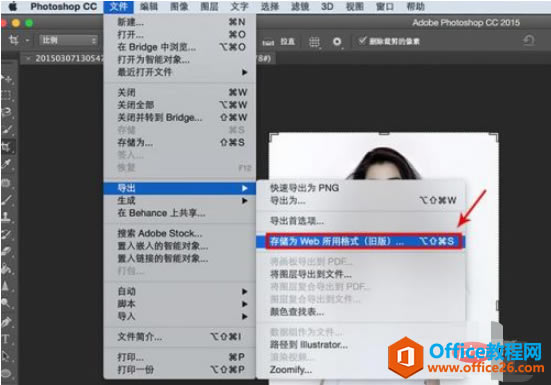Image resolution: width=551 pixels, height=385 pixels.
Task: Expand the 导入 submenu
Action: [181, 316]
